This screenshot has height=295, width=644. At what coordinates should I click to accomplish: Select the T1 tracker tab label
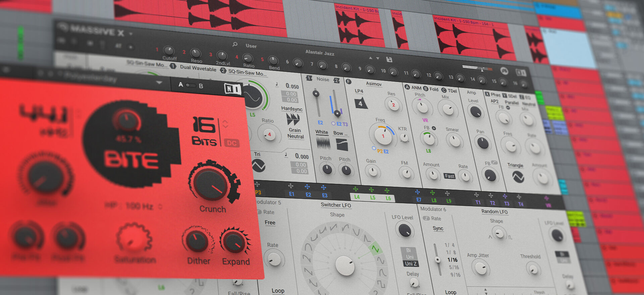click(478, 202)
